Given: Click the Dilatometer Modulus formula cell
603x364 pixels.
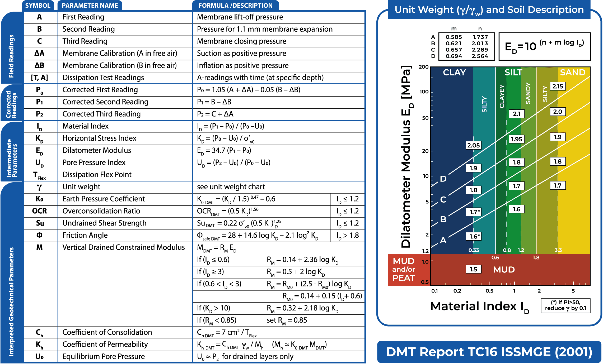Looking at the screenshot, I should 224,151.
